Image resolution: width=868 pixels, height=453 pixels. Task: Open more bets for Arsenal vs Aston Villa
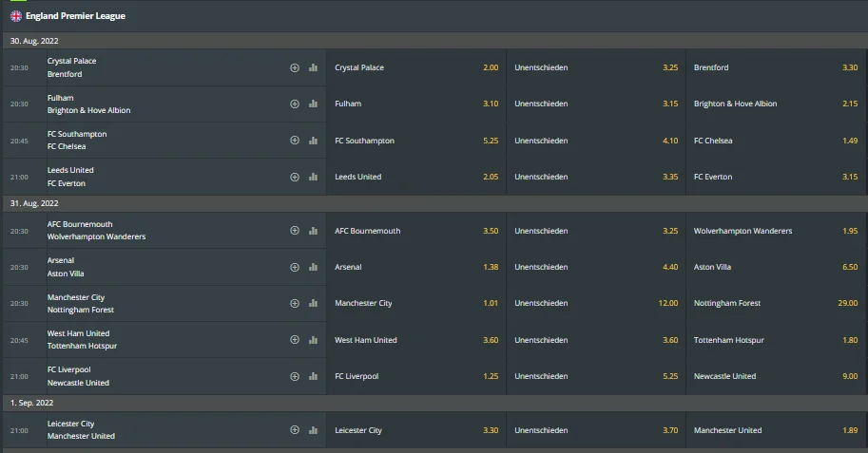[x=295, y=267]
